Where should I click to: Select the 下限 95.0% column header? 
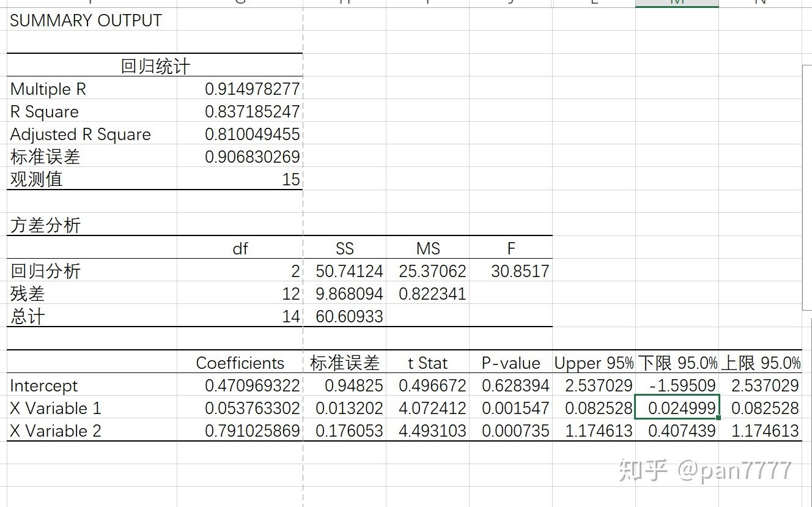(x=677, y=363)
